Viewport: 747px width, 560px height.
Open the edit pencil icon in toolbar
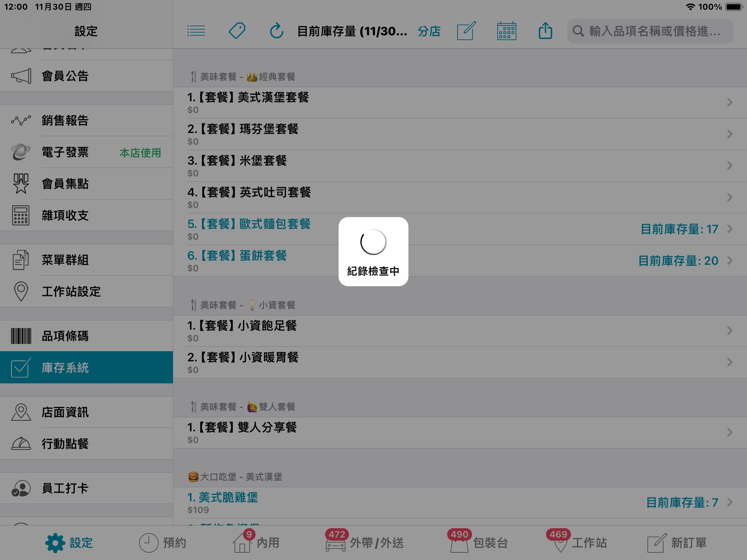(x=467, y=31)
